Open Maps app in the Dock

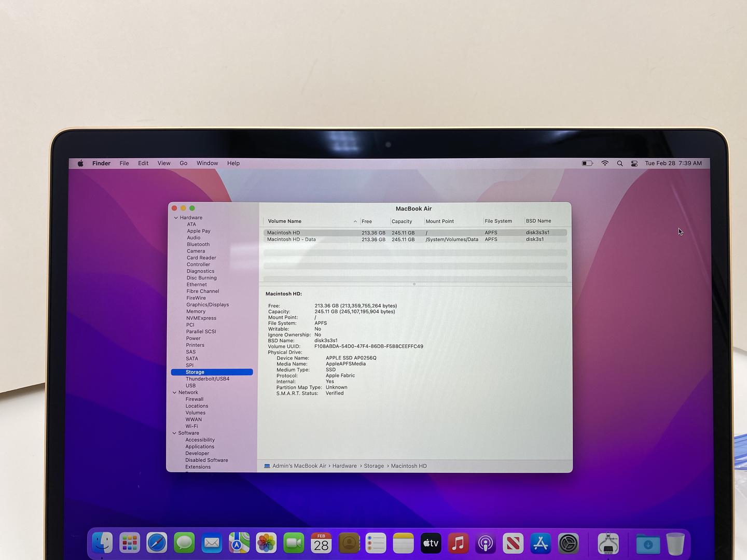tap(239, 543)
